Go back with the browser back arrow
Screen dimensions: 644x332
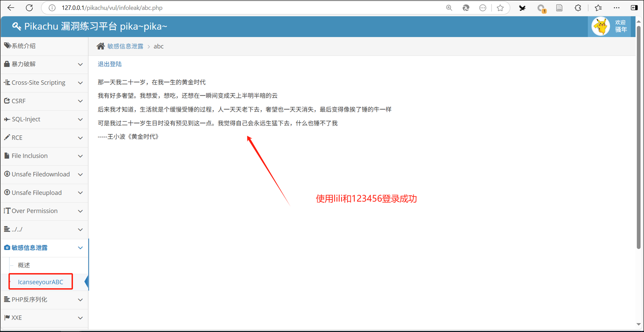[x=11, y=8]
